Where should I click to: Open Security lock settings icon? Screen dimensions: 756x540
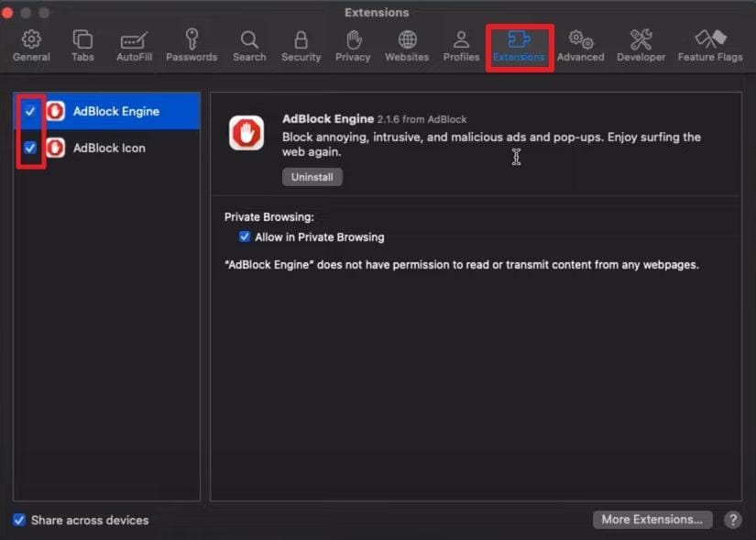coord(301,43)
